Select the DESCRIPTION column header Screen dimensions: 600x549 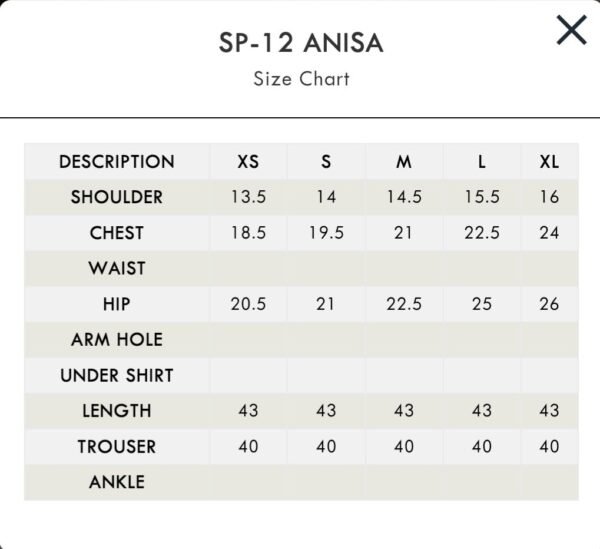click(x=117, y=161)
